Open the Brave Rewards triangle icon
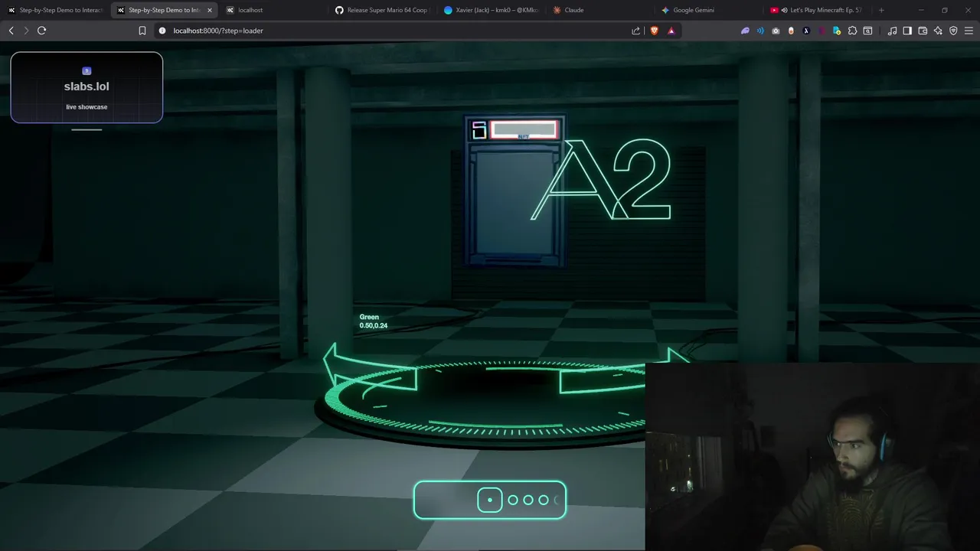This screenshot has height=551, width=980. click(x=671, y=31)
